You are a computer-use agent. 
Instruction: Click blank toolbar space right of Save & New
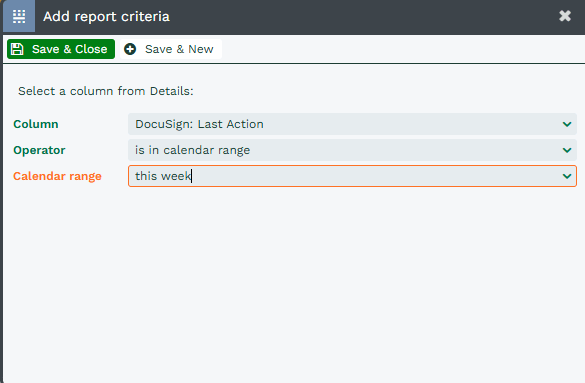[403, 49]
